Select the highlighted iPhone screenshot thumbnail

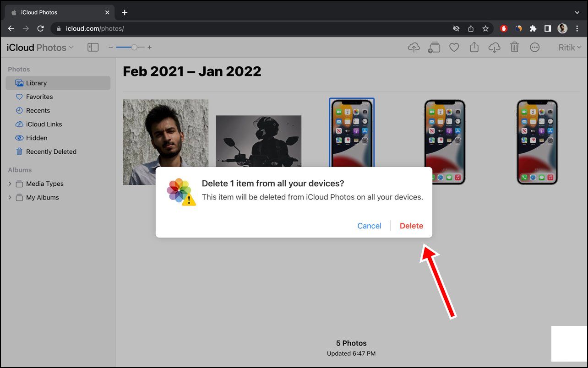point(352,133)
